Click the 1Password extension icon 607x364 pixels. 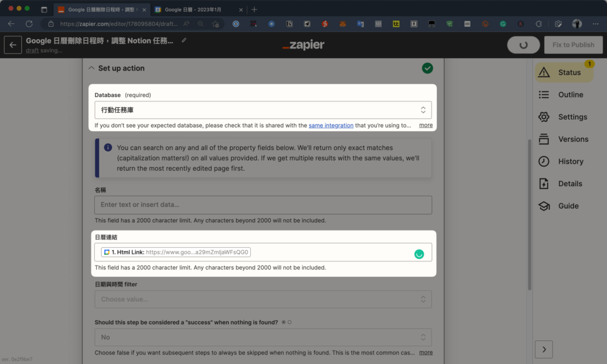(x=236, y=24)
